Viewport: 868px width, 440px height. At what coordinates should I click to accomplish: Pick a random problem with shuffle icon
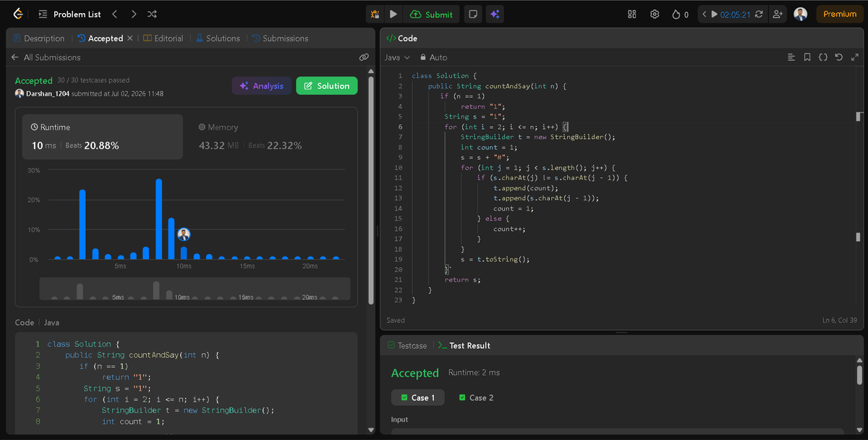coord(152,14)
